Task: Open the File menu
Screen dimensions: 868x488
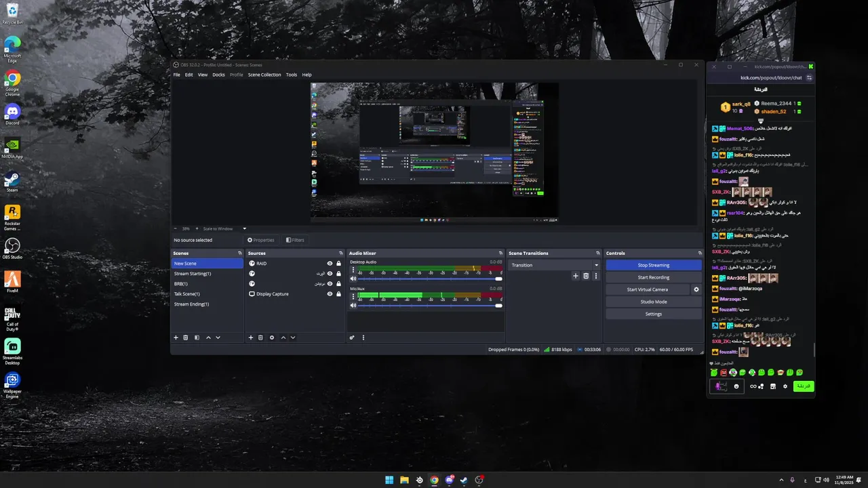Action: click(x=177, y=75)
